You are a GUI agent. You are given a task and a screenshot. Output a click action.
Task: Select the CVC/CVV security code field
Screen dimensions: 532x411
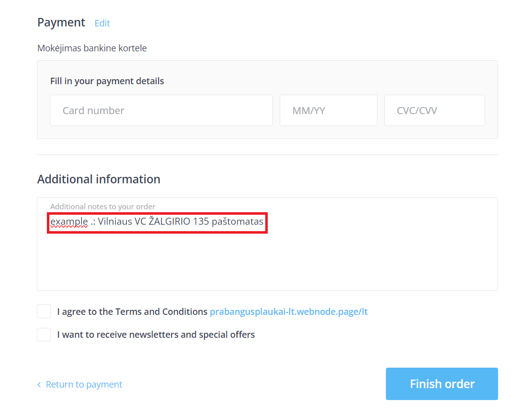click(434, 111)
